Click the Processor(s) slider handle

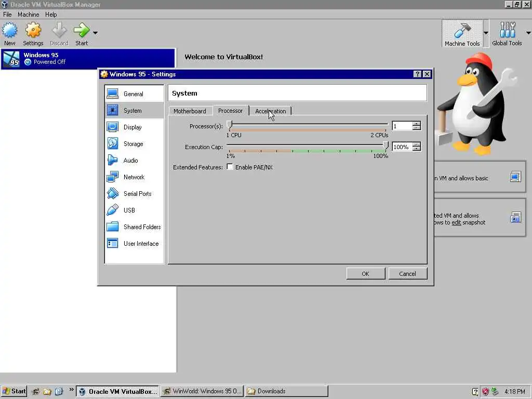point(230,125)
